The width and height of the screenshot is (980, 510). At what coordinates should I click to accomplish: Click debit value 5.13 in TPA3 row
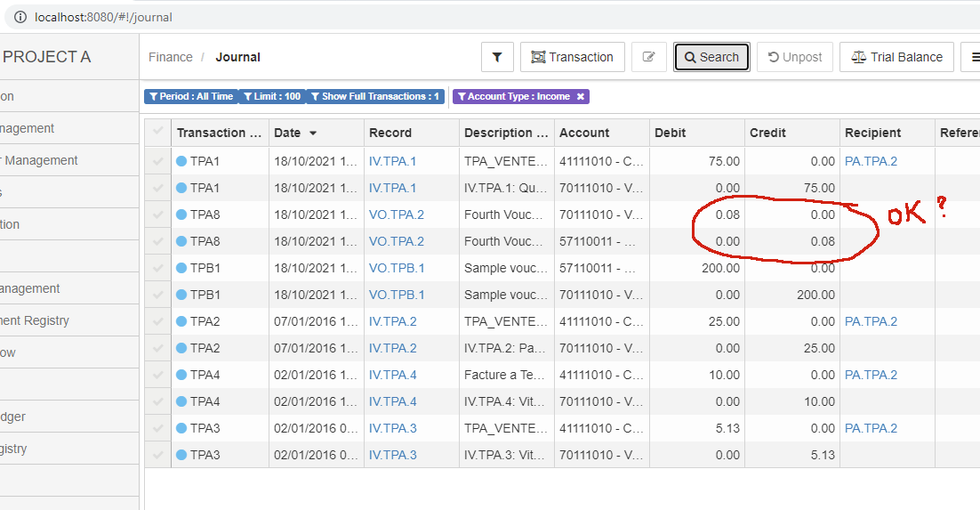(727, 429)
